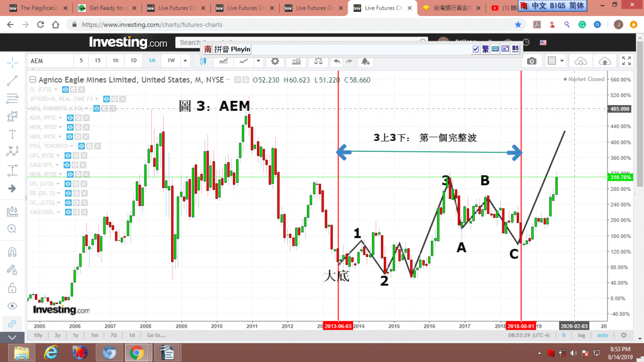Select candlestick chart style button
This screenshot has width=644, height=362.
(203, 61)
